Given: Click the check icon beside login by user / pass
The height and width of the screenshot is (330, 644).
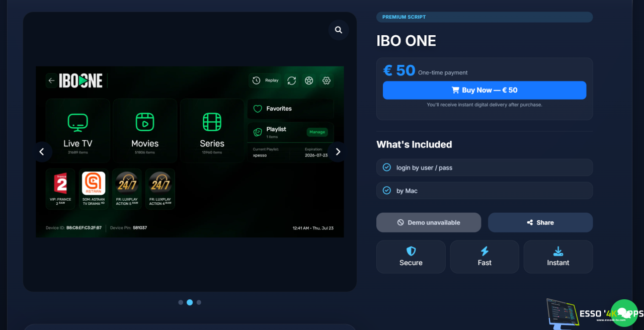Looking at the screenshot, I should pos(386,168).
